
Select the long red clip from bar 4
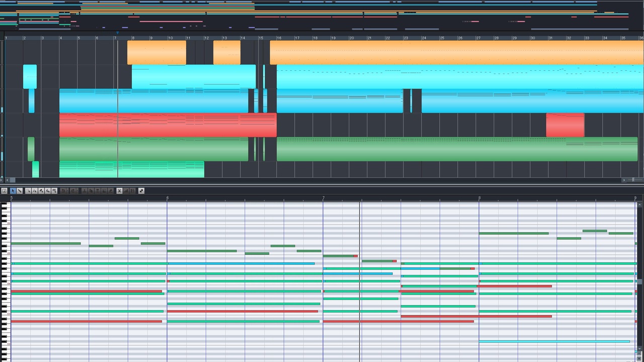pos(168,125)
